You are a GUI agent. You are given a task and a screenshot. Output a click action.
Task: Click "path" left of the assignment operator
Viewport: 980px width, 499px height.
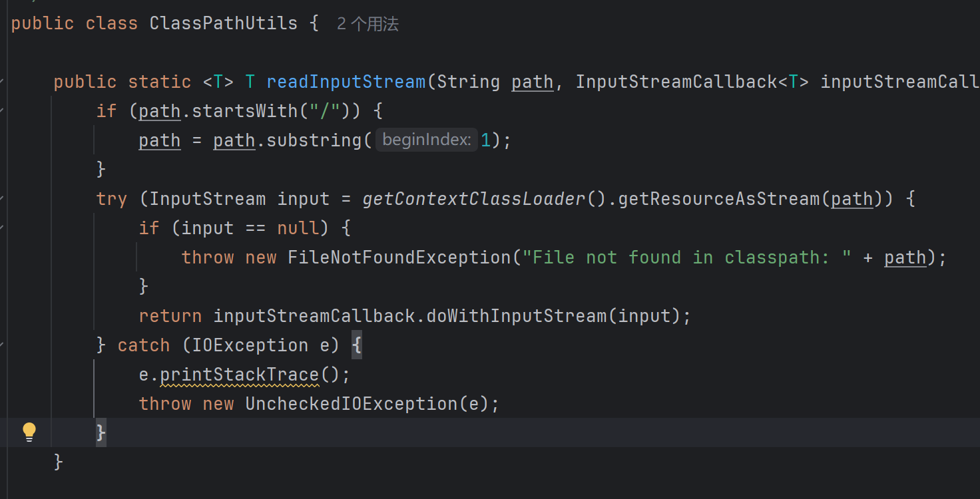160,140
